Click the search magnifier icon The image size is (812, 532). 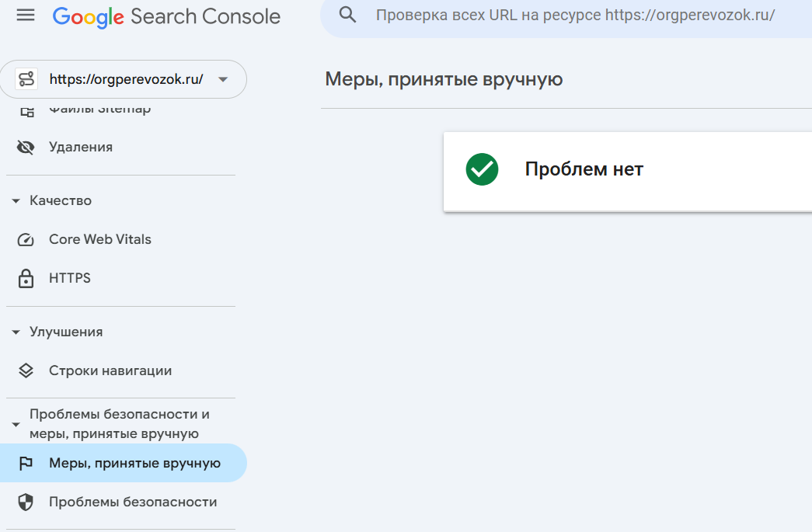click(347, 15)
